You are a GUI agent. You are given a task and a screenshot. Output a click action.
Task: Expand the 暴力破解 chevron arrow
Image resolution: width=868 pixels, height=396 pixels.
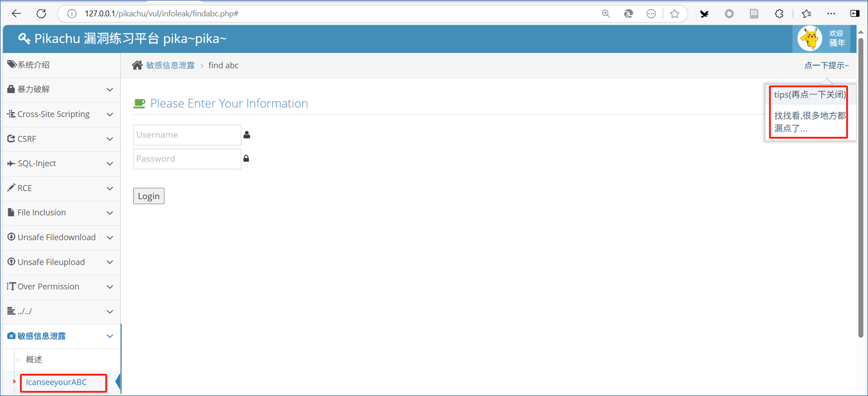pos(110,90)
